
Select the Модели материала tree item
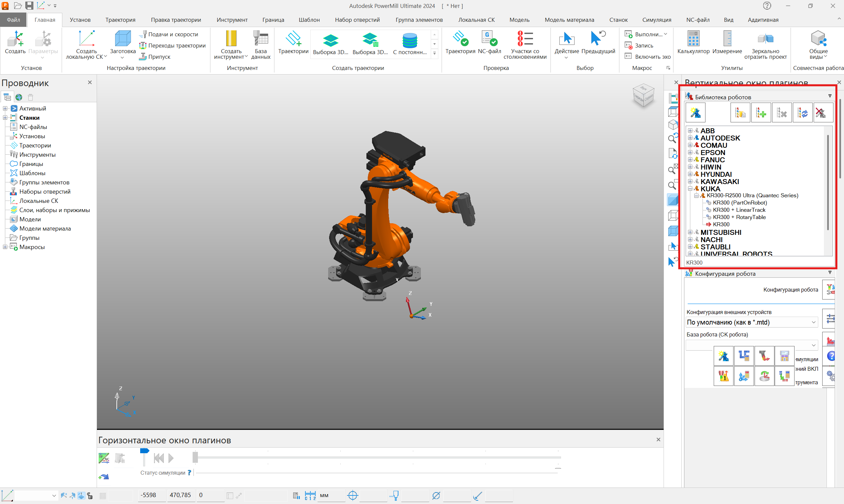click(45, 229)
